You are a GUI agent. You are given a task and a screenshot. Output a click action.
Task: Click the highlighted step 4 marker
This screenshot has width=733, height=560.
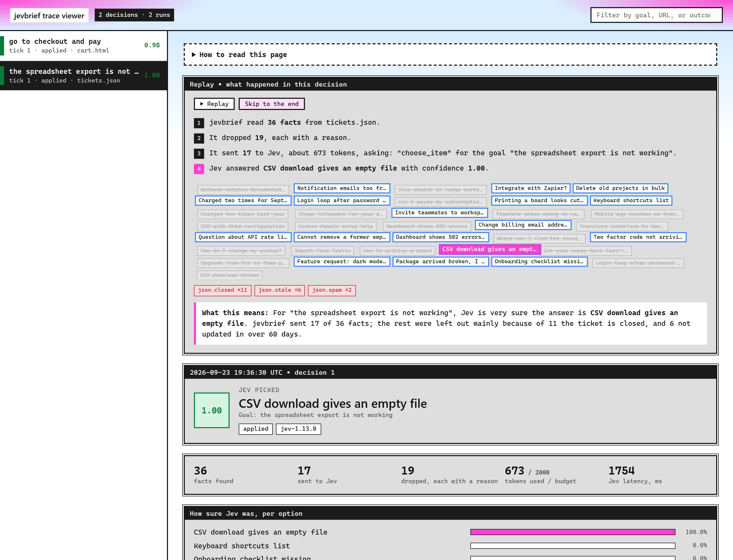pos(199,169)
